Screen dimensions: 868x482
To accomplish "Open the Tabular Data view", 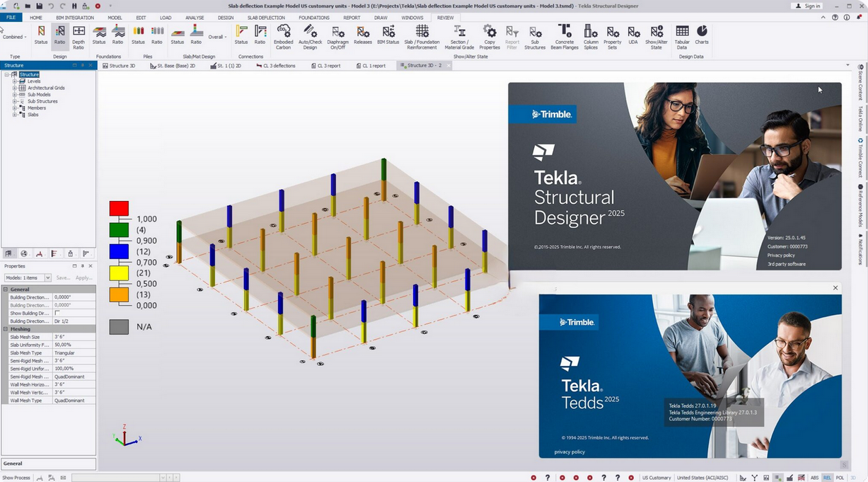I will (682, 36).
